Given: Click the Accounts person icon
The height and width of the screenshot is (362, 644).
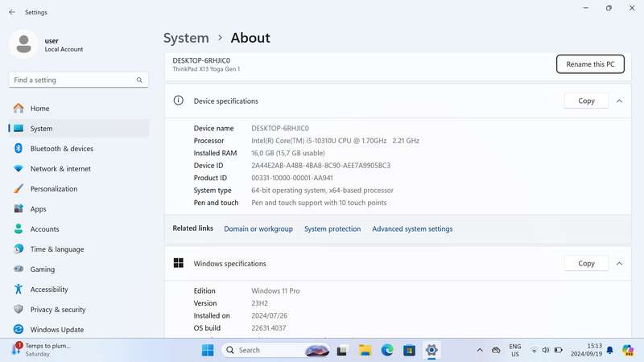Looking at the screenshot, I should tap(19, 228).
